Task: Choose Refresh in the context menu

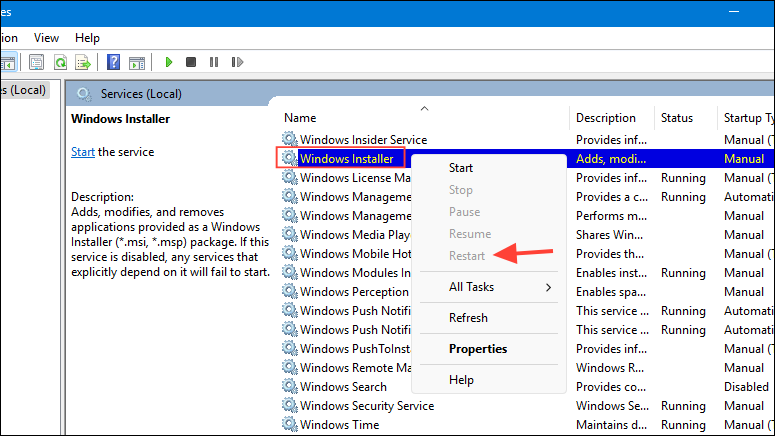Action: pyautogui.click(x=468, y=318)
